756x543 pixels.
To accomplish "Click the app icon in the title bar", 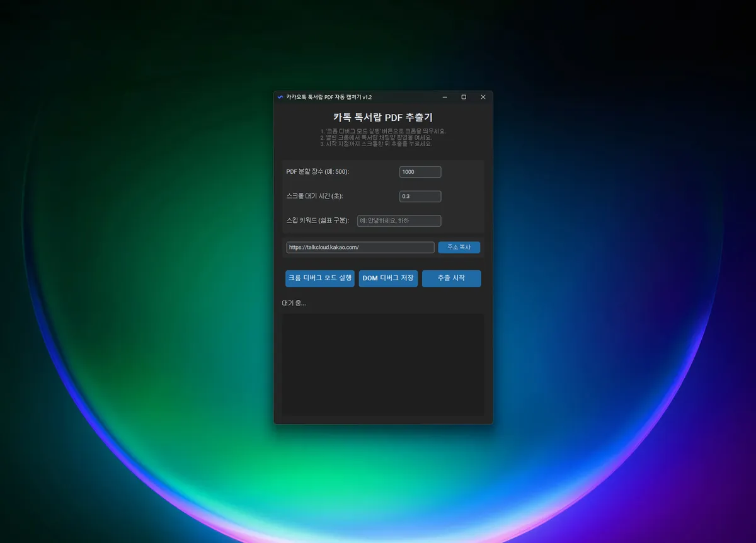I will (280, 97).
